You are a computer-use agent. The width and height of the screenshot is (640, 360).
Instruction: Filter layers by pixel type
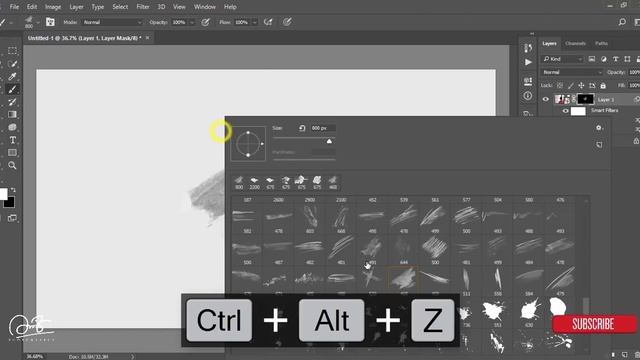[592, 59]
